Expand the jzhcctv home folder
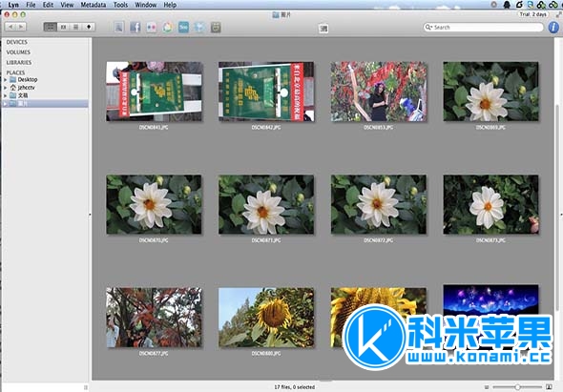This screenshot has width=563, height=392. tap(6, 88)
